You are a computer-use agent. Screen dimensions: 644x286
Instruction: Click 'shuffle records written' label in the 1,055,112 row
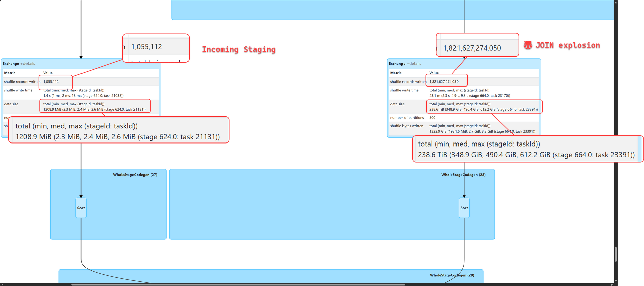(x=21, y=82)
